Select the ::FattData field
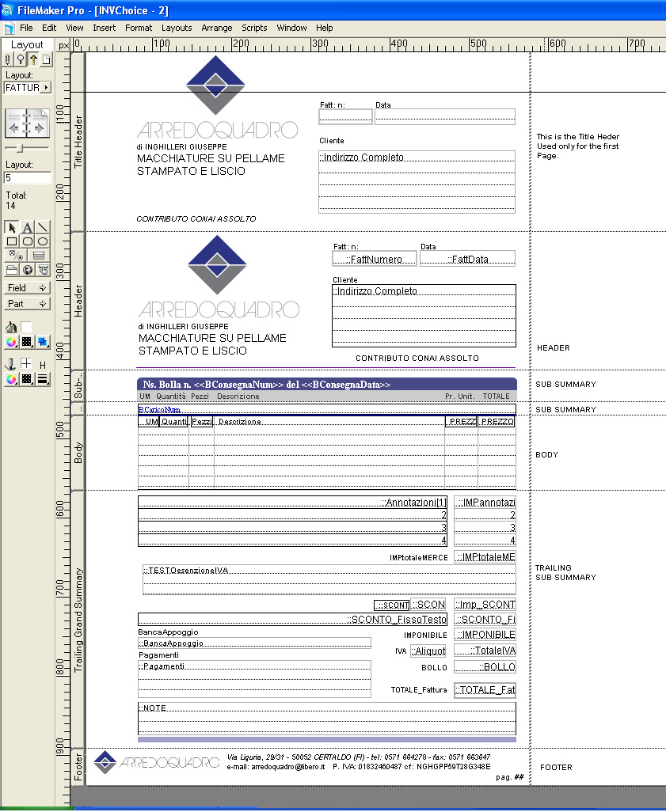666x812 pixels. click(x=467, y=259)
